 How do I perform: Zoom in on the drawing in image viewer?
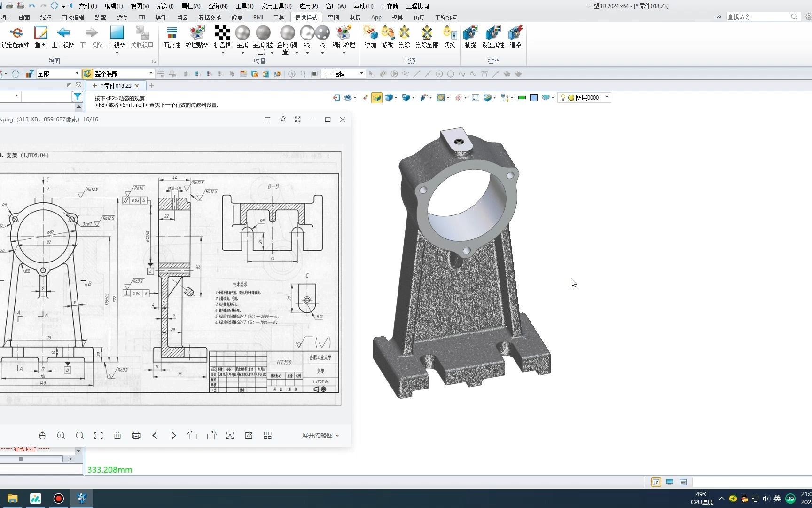click(61, 436)
